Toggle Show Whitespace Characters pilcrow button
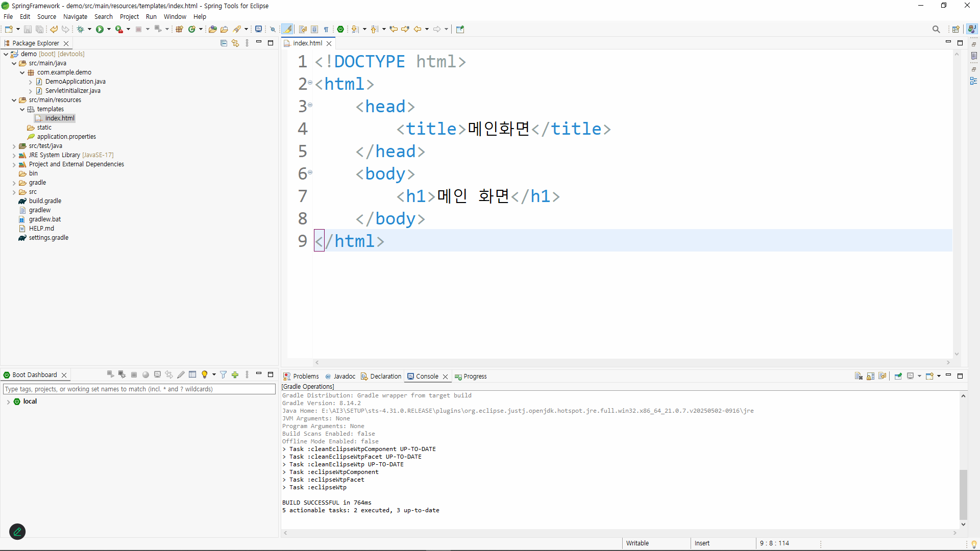 click(326, 29)
